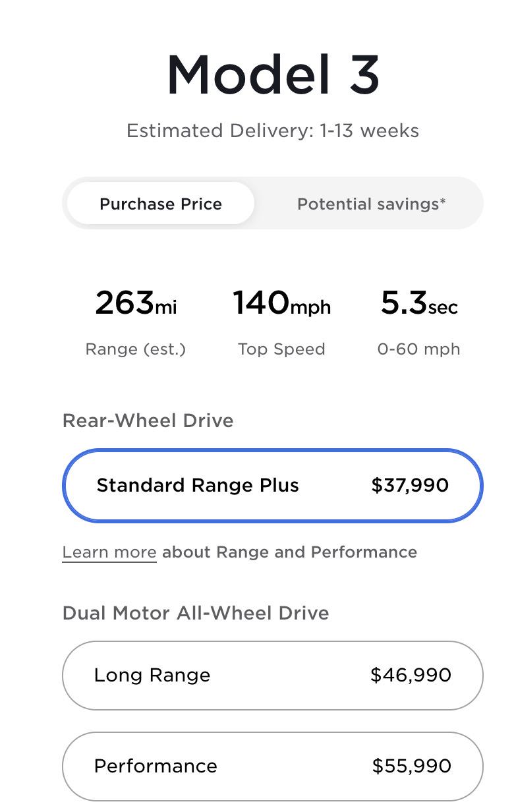Click the 5.3sec acceleration value
The width and height of the screenshot is (514, 812).
[419, 304]
